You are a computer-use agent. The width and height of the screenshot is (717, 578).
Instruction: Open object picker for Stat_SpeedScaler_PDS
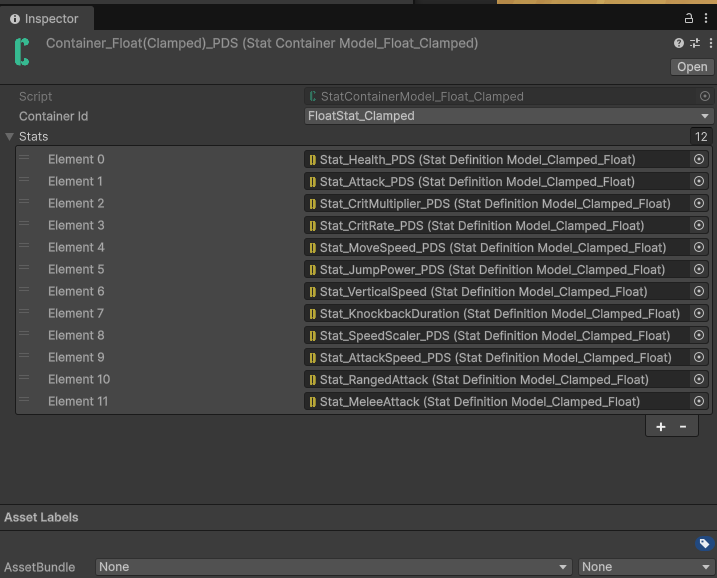click(x=699, y=335)
